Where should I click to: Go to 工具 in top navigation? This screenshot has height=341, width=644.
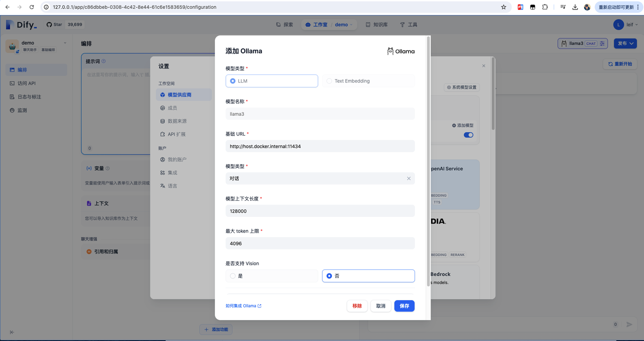tap(409, 24)
